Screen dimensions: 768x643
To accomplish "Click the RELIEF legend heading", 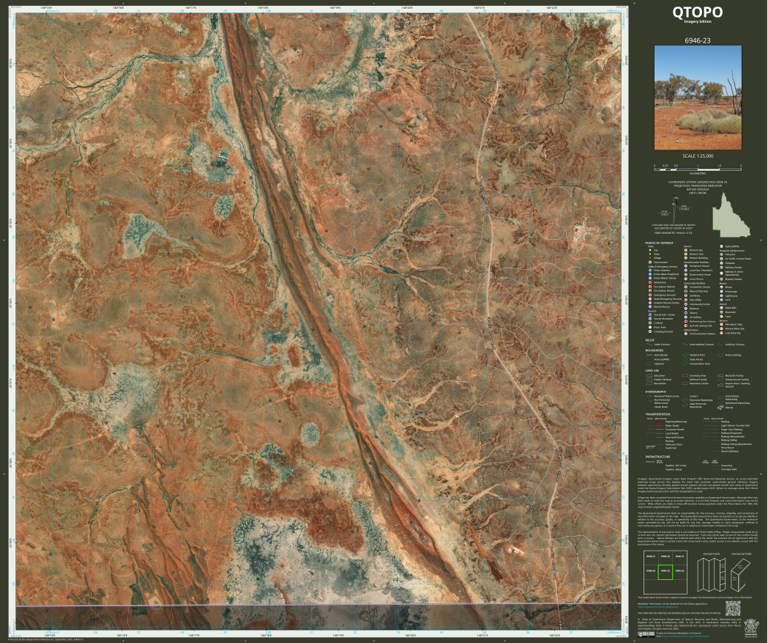I will [649, 340].
